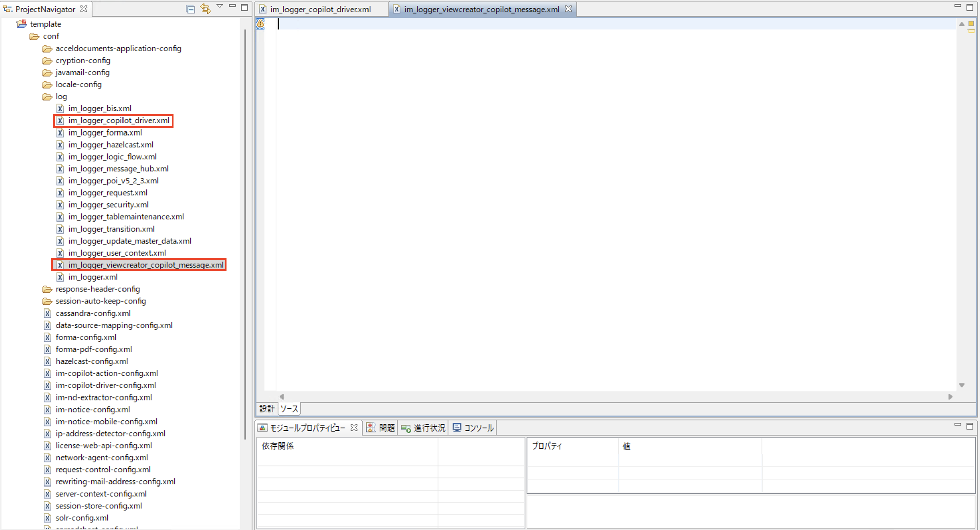This screenshot has height=530, width=980.
Task: Switch to ソース source tab
Action: pos(289,409)
